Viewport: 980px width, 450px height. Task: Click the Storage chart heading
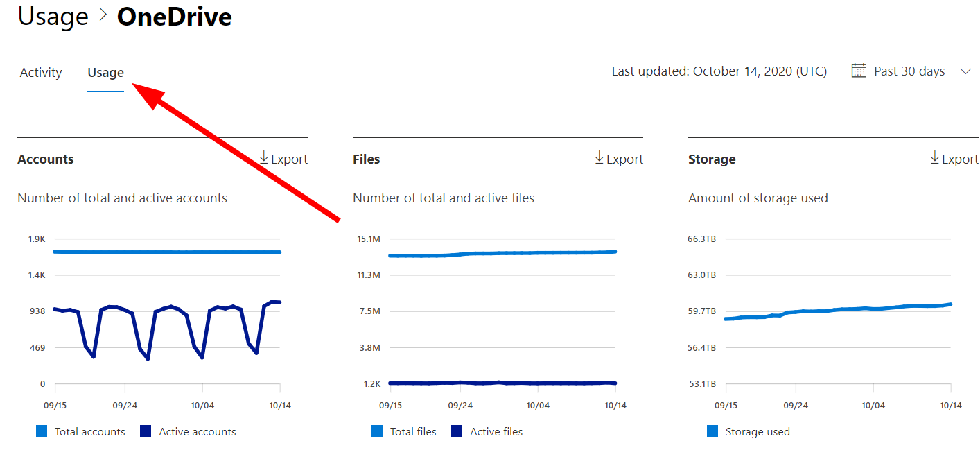pyautogui.click(x=712, y=159)
